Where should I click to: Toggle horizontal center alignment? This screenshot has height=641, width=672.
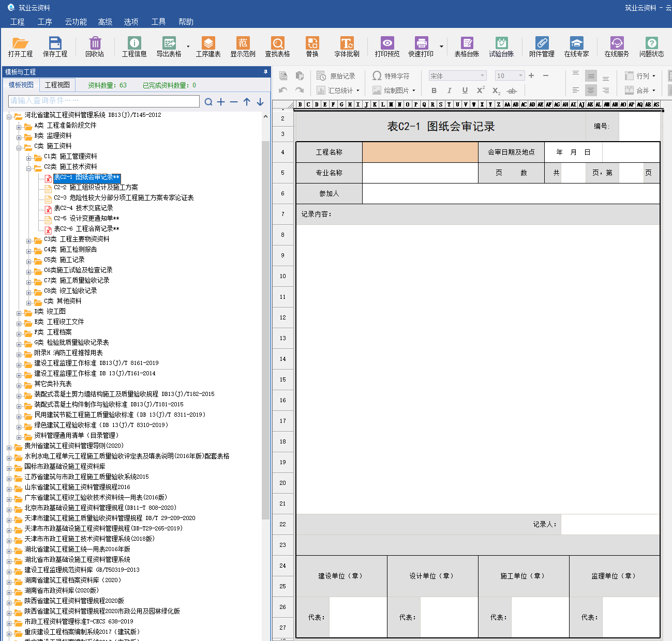591,90
